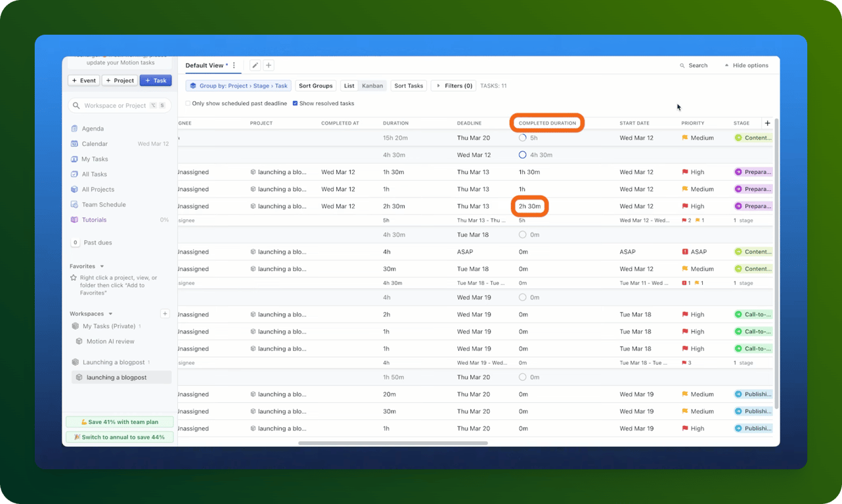Click the Medium priority flag in the 20m row
The height and width of the screenshot is (504, 842).
685,394
